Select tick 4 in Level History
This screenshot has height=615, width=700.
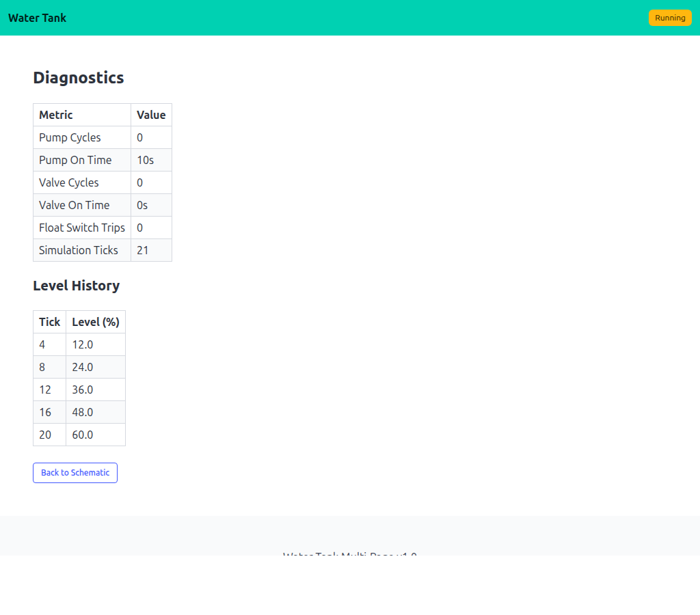point(42,344)
